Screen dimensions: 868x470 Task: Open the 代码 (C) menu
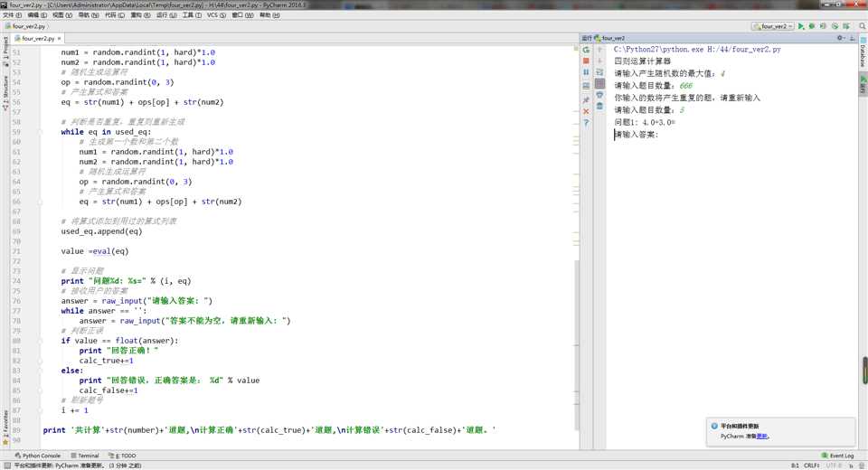coord(115,15)
